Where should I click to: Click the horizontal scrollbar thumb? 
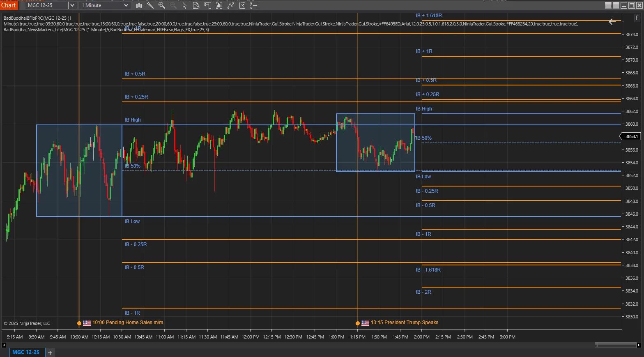coord(615,345)
